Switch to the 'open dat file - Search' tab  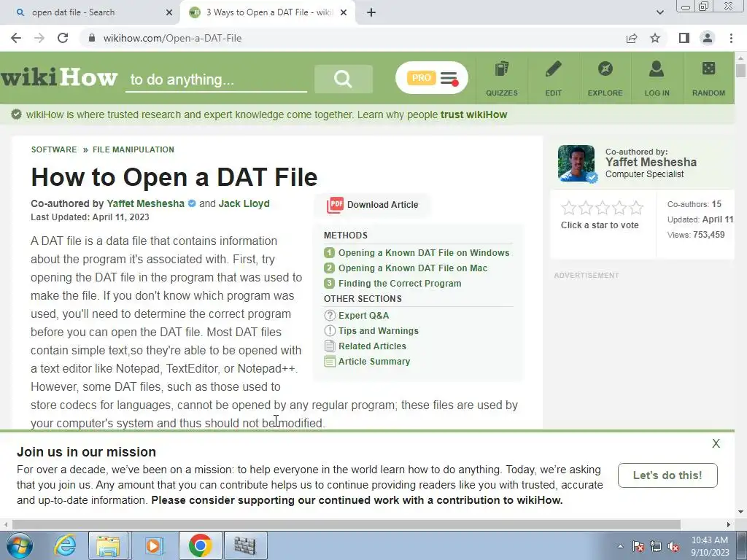click(90, 12)
